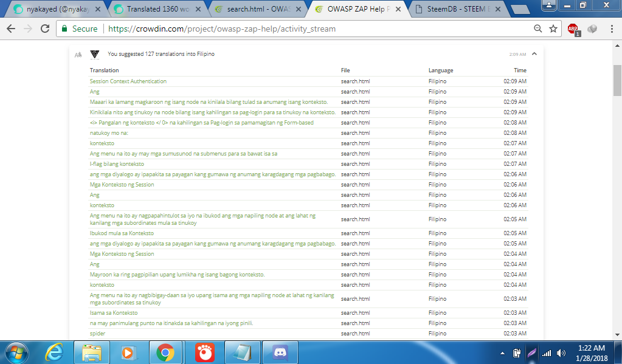Screen dimensions: 622x364
Task: Close the SteemDB tab
Action: pos(498,9)
